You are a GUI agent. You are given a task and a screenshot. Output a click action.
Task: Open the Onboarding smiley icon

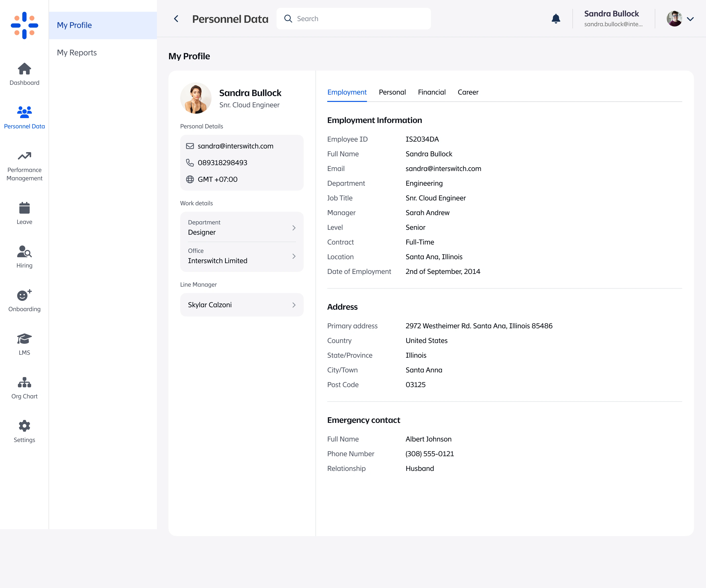tap(24, 295)
